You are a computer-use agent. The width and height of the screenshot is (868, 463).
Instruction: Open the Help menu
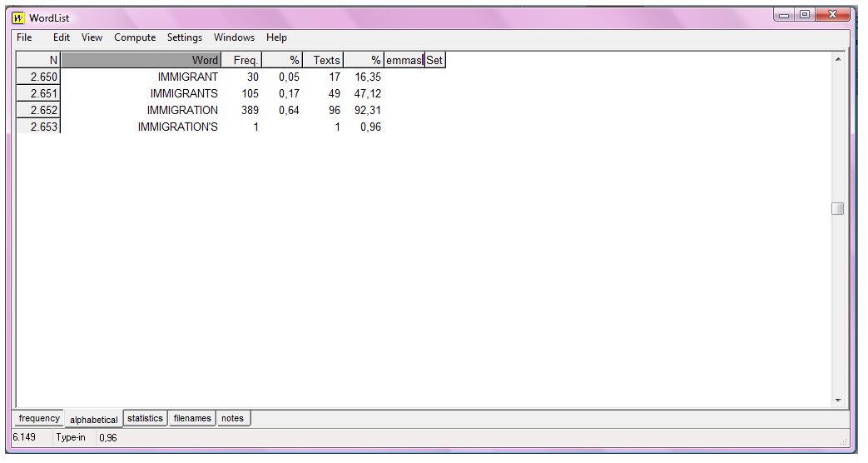pyautogui.click(x=276, y=37)
